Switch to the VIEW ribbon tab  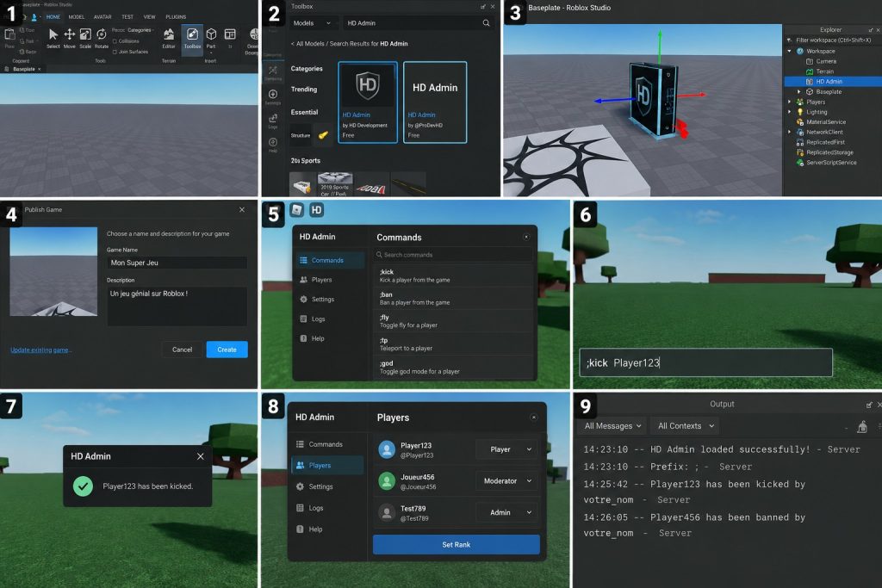point(149,17)
